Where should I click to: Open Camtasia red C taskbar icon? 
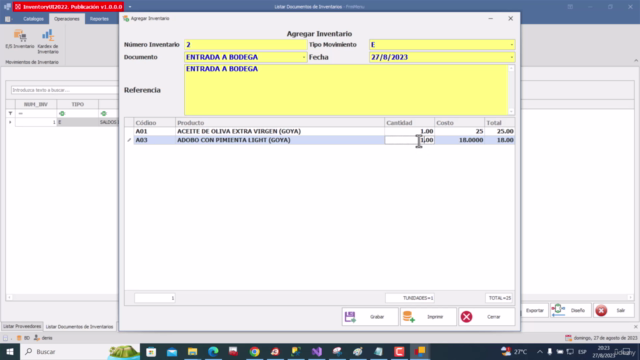399,351
